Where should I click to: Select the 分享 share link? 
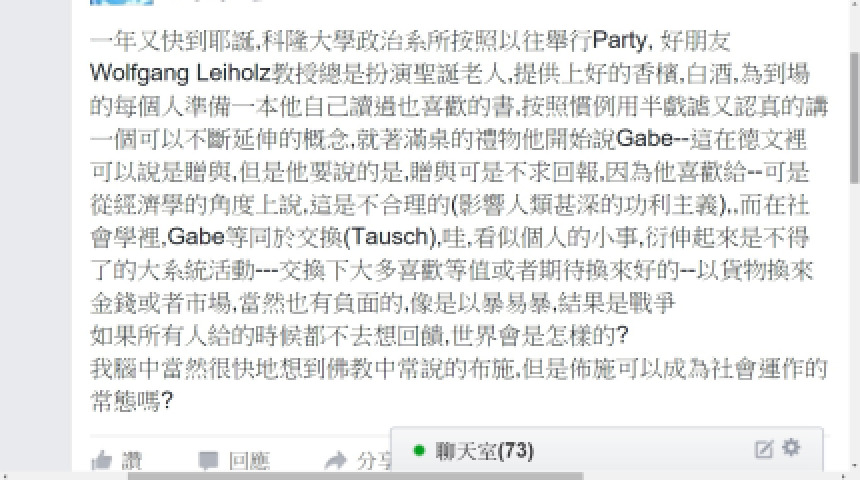374,461
